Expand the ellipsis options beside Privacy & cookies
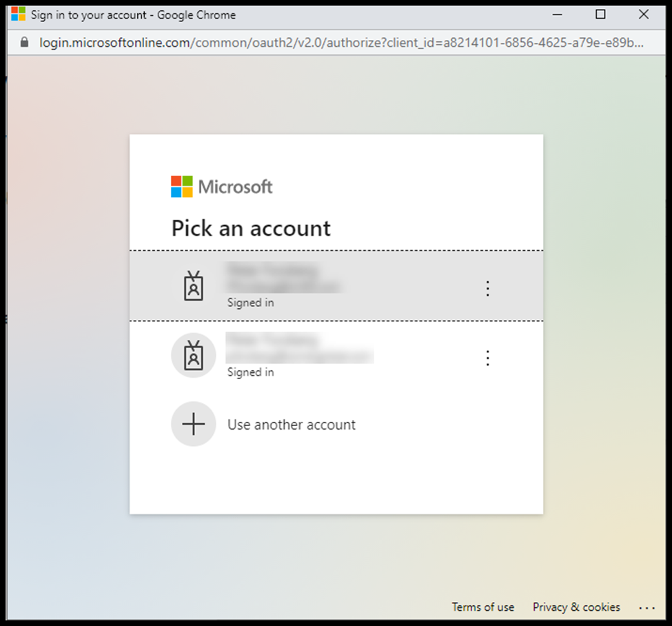 (646, 607)
